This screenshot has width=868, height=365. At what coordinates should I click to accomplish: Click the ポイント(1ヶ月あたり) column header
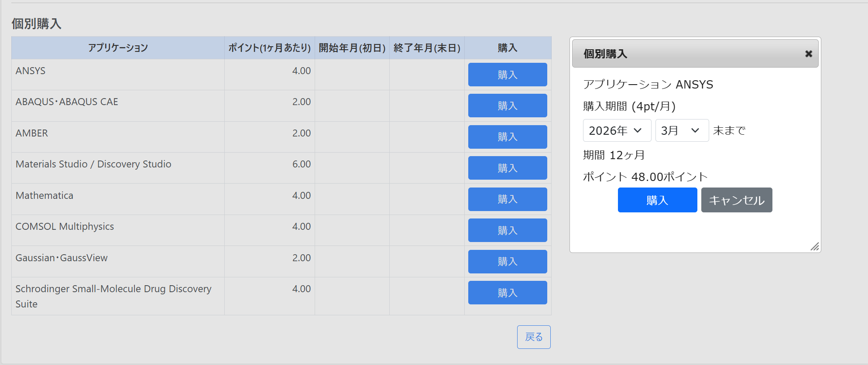point(269,48)
